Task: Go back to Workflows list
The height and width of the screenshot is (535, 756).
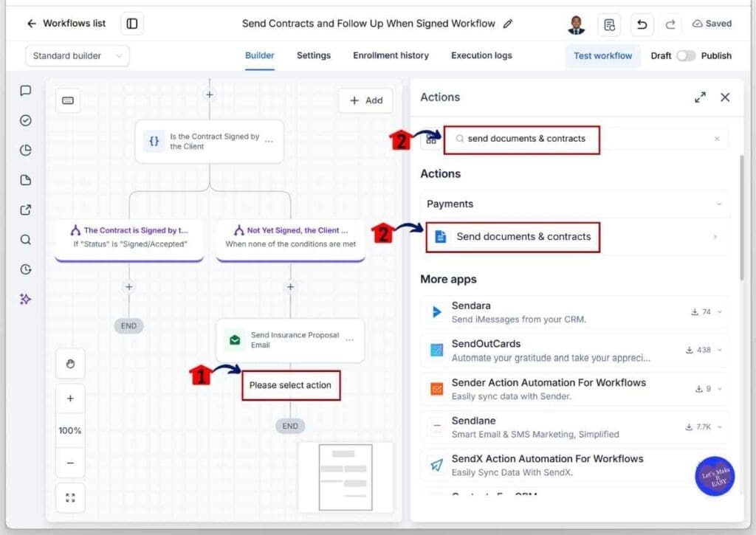Action: pos(66,23)
